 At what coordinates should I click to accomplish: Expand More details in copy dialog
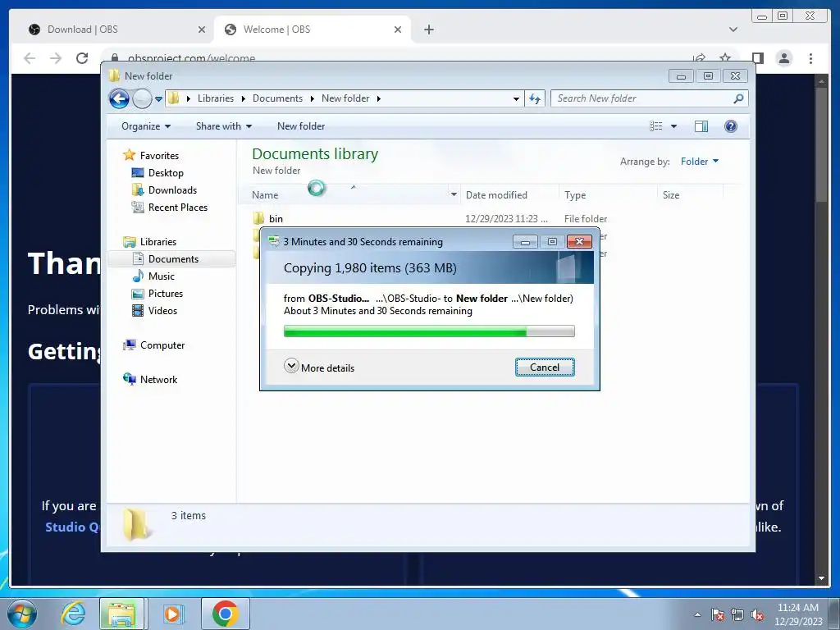pyautogui.click(x=319, y=367)
